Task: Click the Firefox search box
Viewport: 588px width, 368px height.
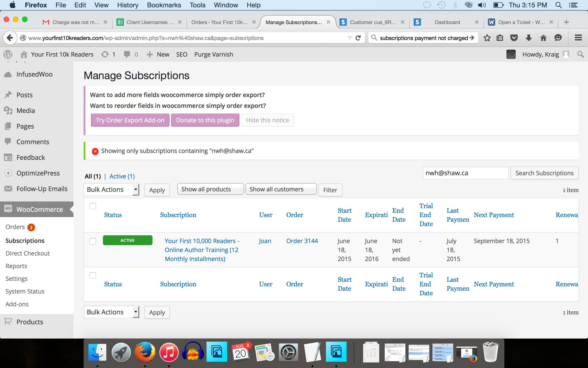Action: click(x=423, y=38)
